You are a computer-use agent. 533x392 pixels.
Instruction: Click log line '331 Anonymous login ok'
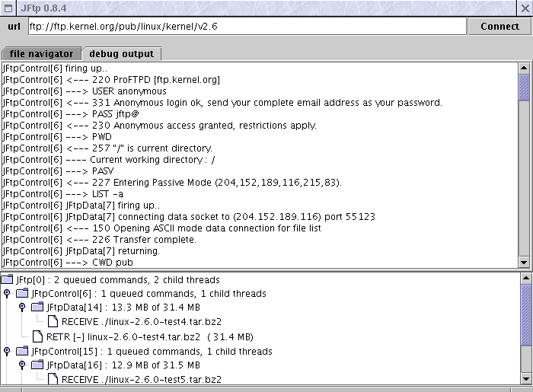(x=222, y=103)
